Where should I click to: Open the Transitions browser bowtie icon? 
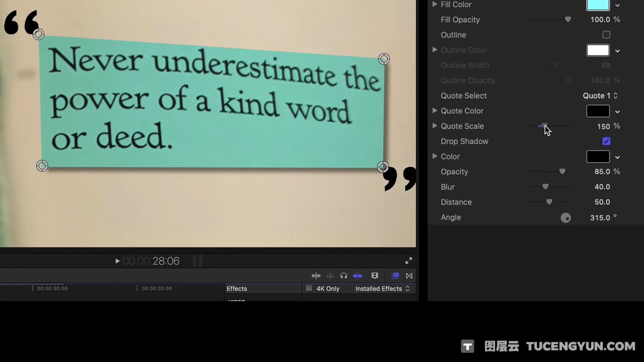(409, 276)
